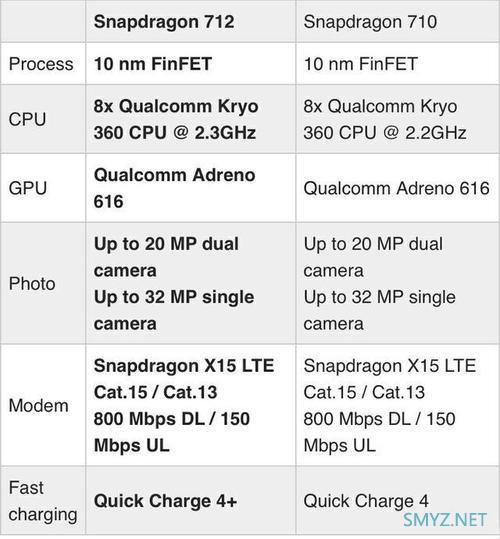Click the Snapdragon 710 column header
Image resolution: width=500 pixels, height=539 pixels.
(x=398, y=22)
